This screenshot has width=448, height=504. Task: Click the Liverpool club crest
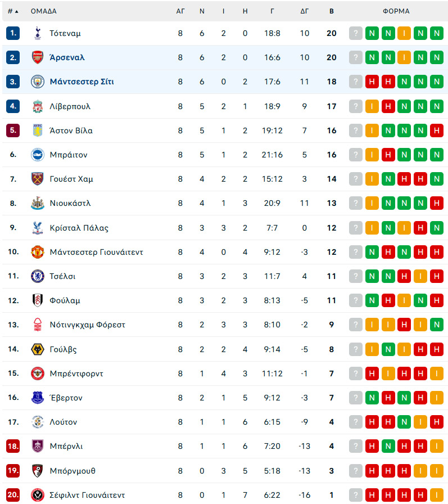[38, 106]
